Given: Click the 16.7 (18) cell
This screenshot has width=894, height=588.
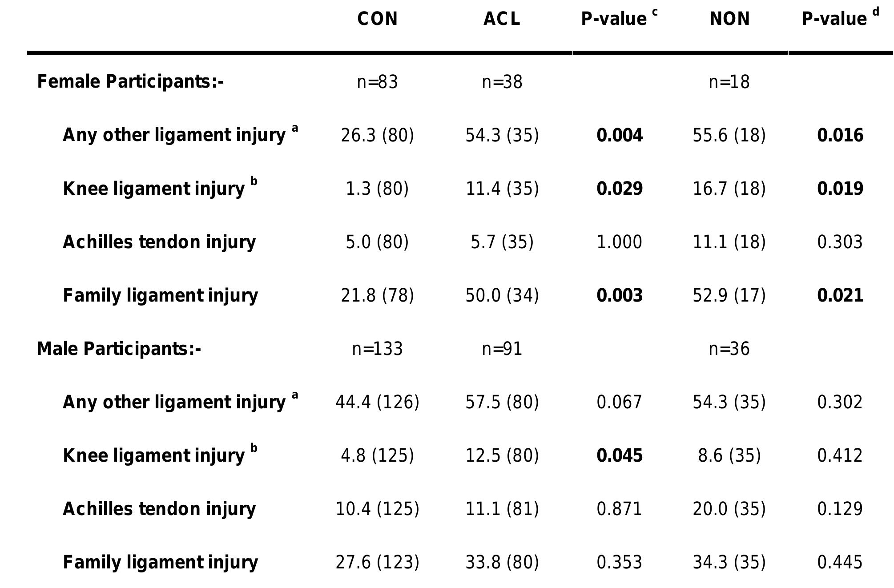Looking at the screenshot, I should (x=729, y=189).
